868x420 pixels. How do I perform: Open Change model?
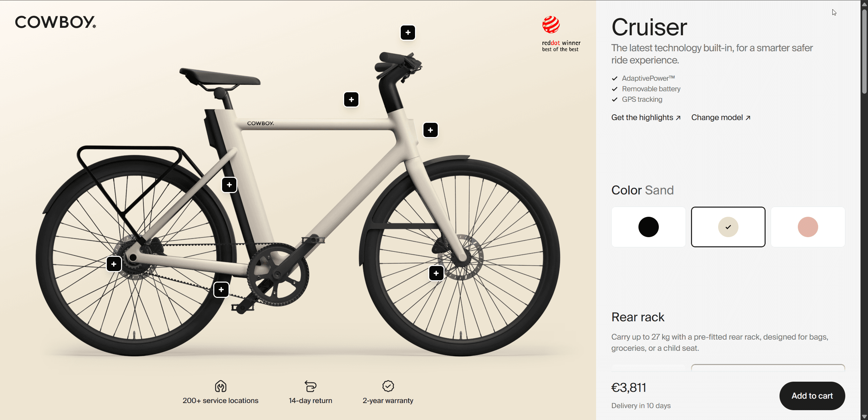click(x=721, y=117)
